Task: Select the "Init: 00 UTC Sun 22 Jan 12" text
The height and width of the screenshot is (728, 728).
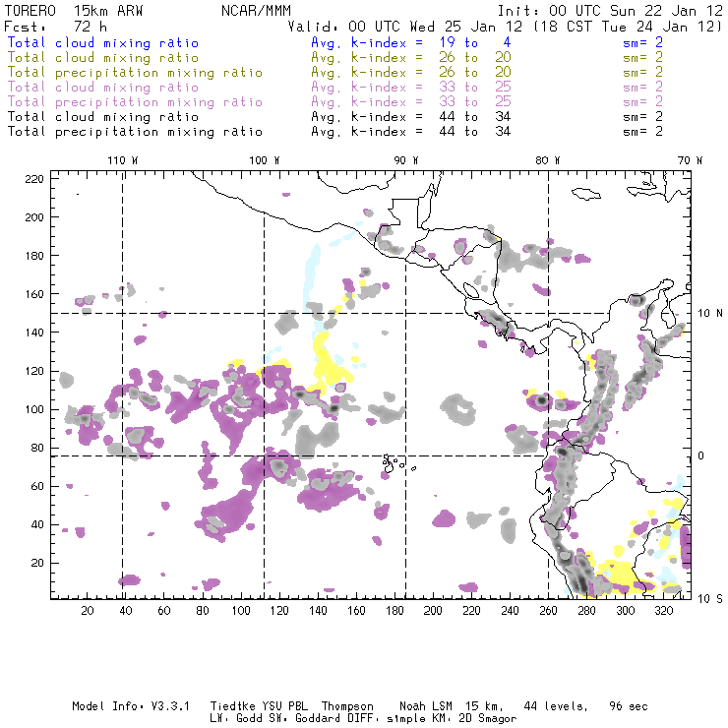Action: [610, 11]
